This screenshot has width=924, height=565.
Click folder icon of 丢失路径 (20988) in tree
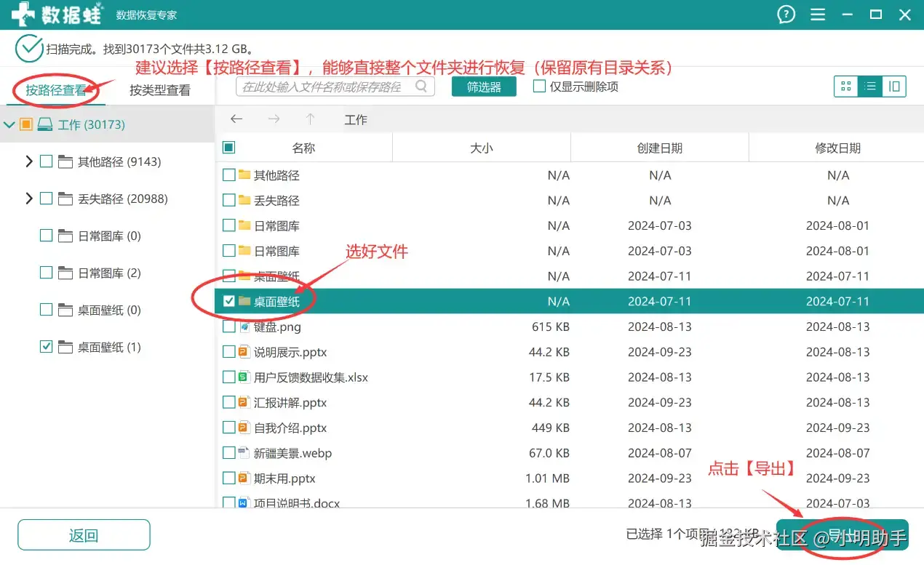[x=65, y=199]
